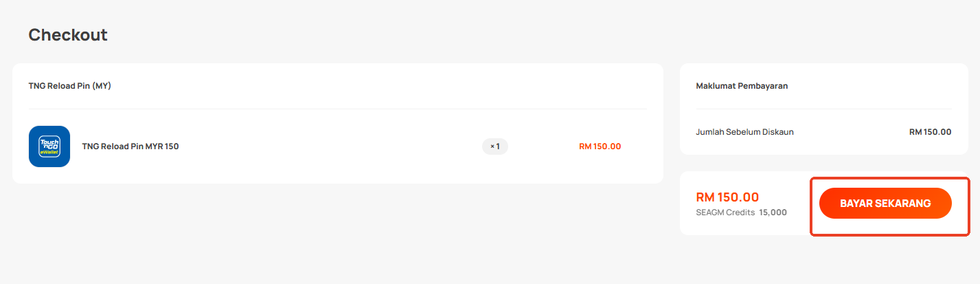Click the TNG Reload Pin (MY) section title

coord(70,86)
